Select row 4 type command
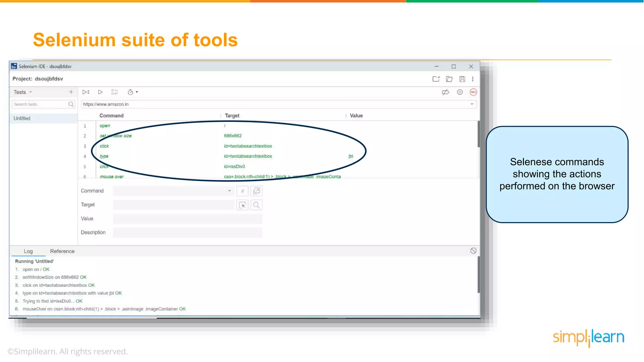This screenshot has height=362, width=644. (x=278, y=156)
